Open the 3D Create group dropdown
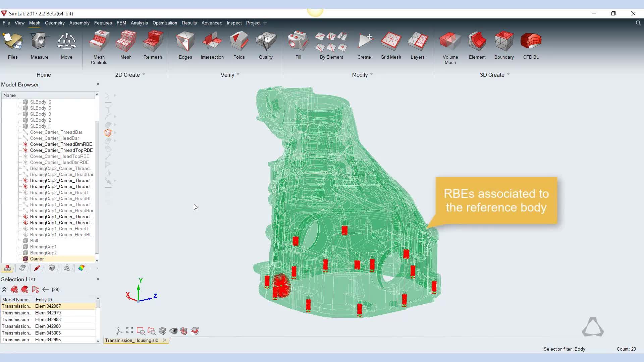The image size is (644, 362). pyautogui.click(x=508, y=74)
